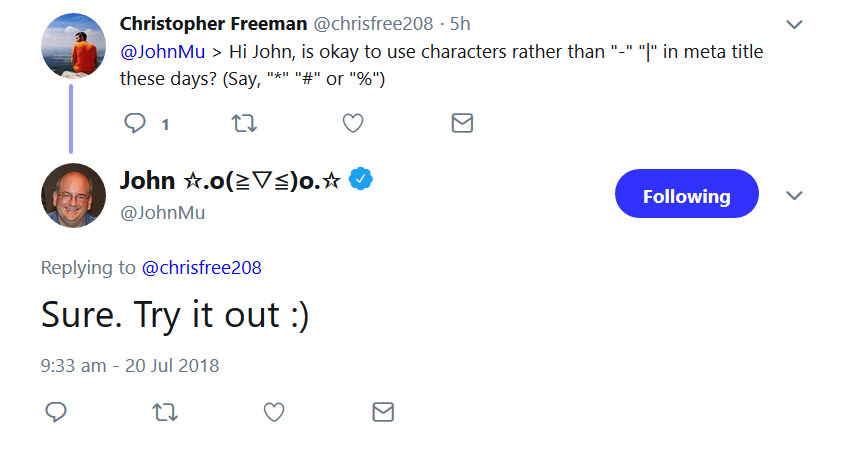Open the dropdown chevron beside the Following button
This screenshot has width=848, height=457.
pos(794,196)
